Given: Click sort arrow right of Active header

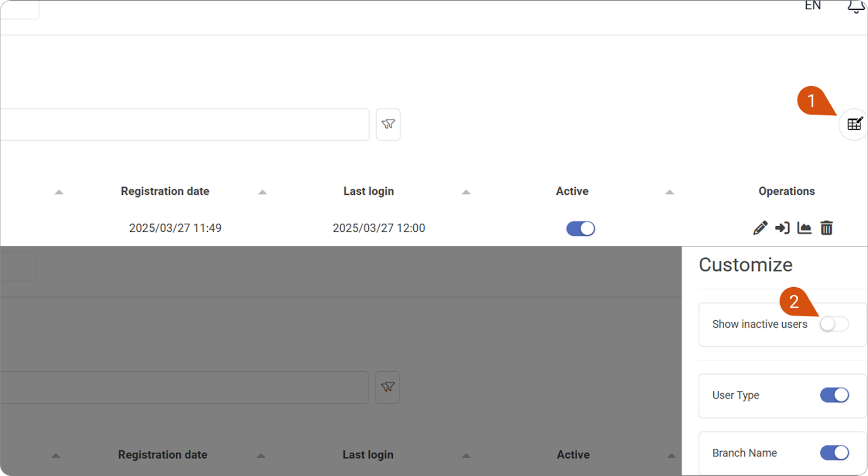Looking at the screenshot, I should pyautogui.click(x=669, y=192).
